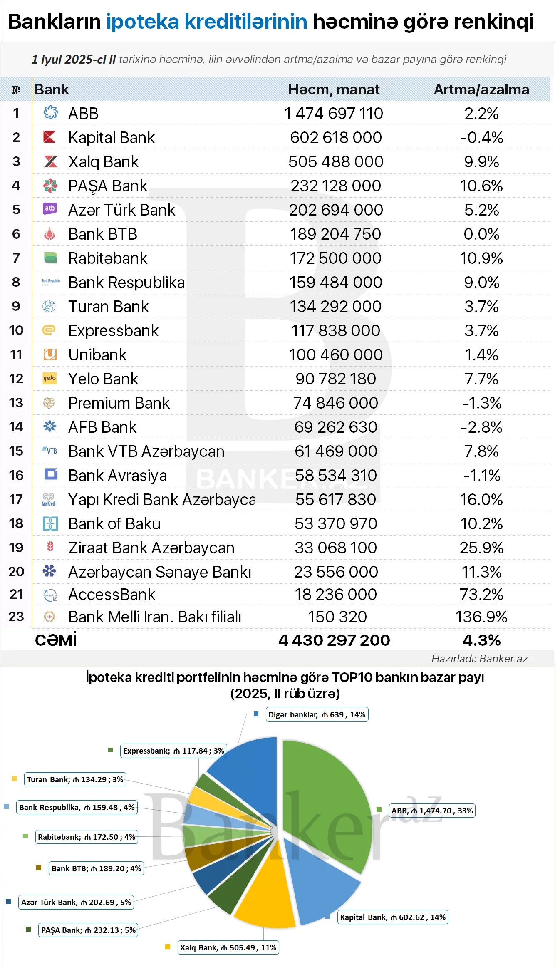Click the Digər banklar legend label
The height and width of the screenshot is (967, 560).
click(317, 714)
